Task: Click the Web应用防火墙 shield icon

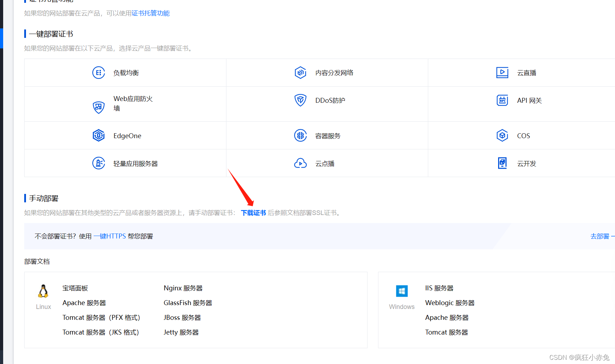Action: tap(99, 107)
